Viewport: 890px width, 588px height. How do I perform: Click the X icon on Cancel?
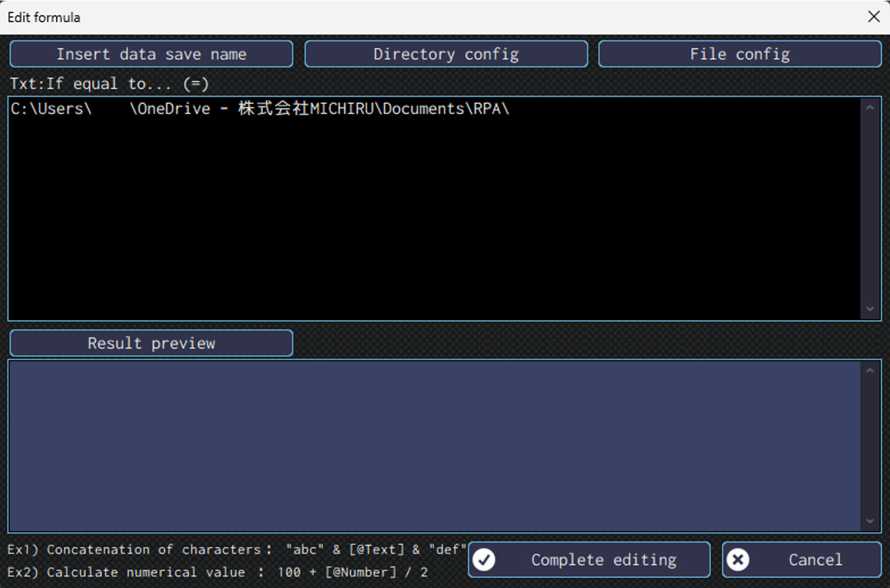737,560
